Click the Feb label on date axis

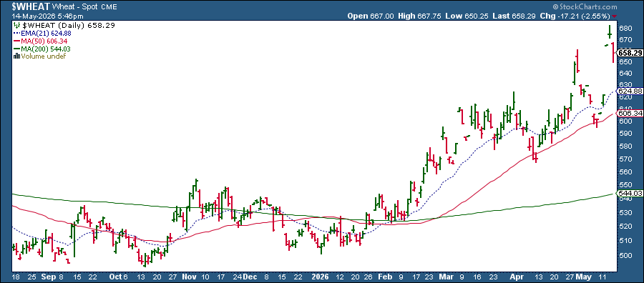[385, 276]
